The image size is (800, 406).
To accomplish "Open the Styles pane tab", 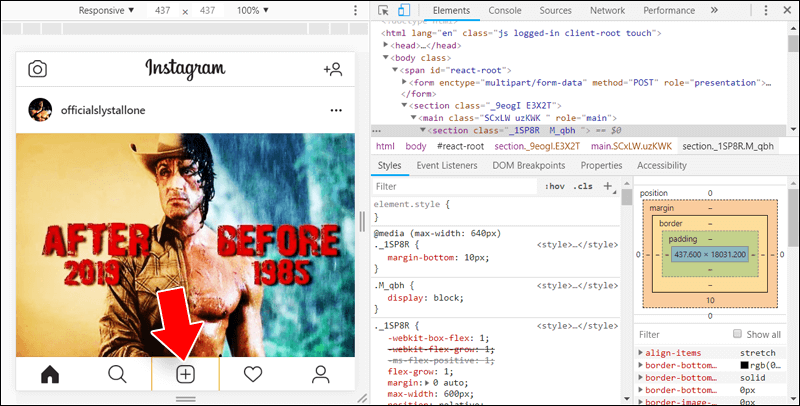I will (389, 165).
